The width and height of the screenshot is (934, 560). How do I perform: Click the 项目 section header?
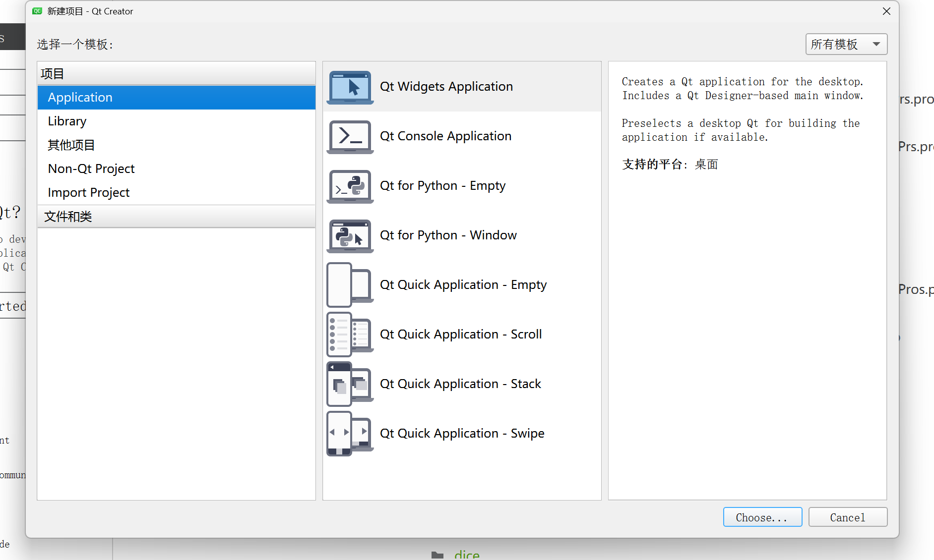coord(177,74)
